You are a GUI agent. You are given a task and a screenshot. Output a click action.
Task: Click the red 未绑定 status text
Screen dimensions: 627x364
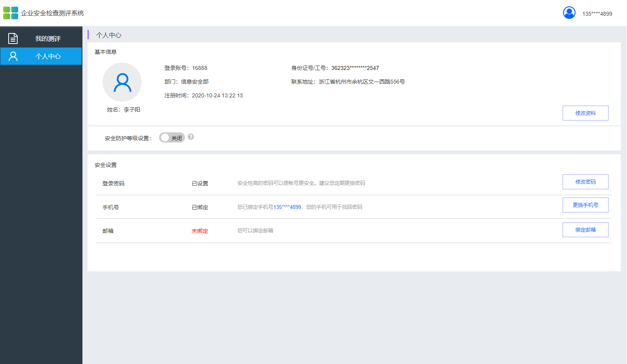200,231
